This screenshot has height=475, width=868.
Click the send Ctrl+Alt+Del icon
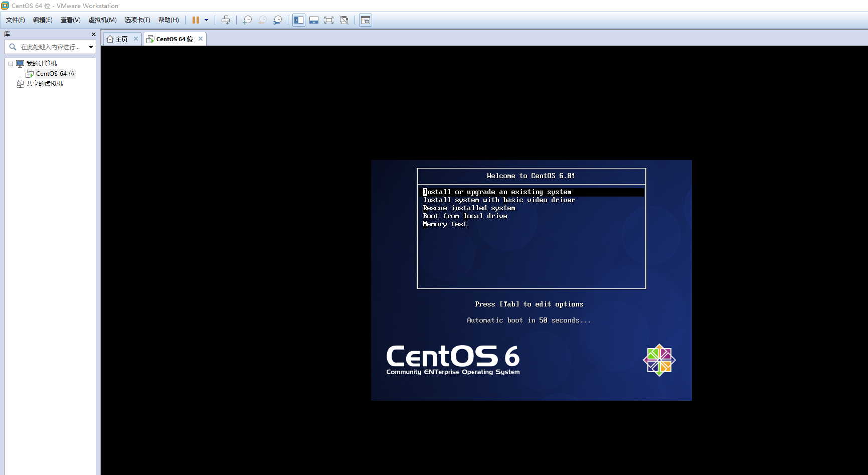click(x=226, y=20)
